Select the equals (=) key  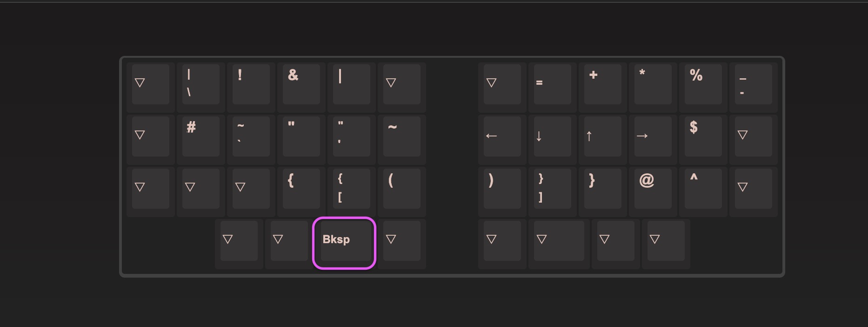pos(552,84)
